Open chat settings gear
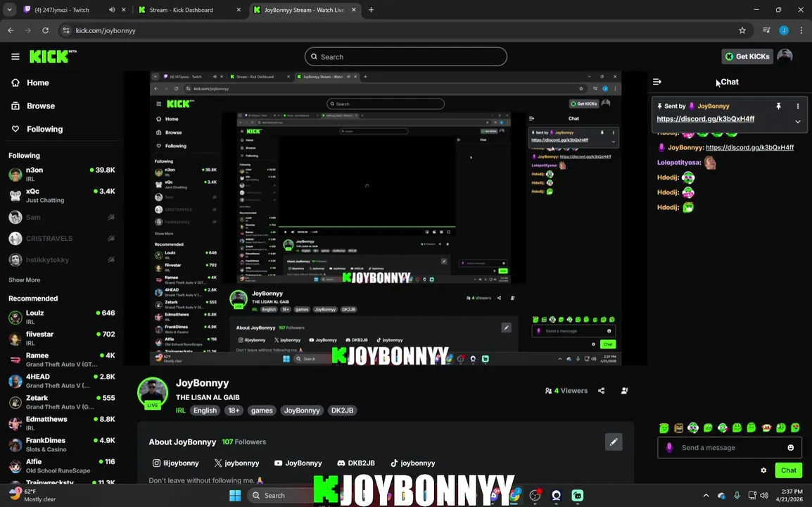Image resolution: width=812 pixels, height=507 pixels. (763, 470)
